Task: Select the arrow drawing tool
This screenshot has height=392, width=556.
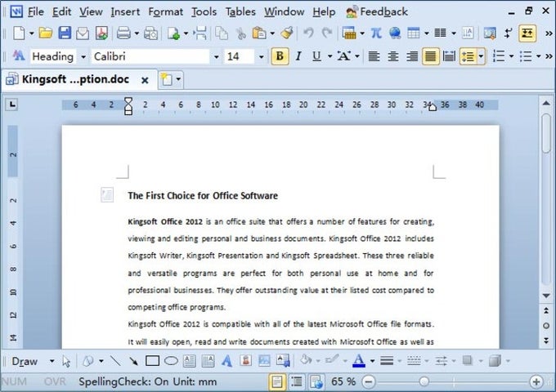Action: (133, 361)
